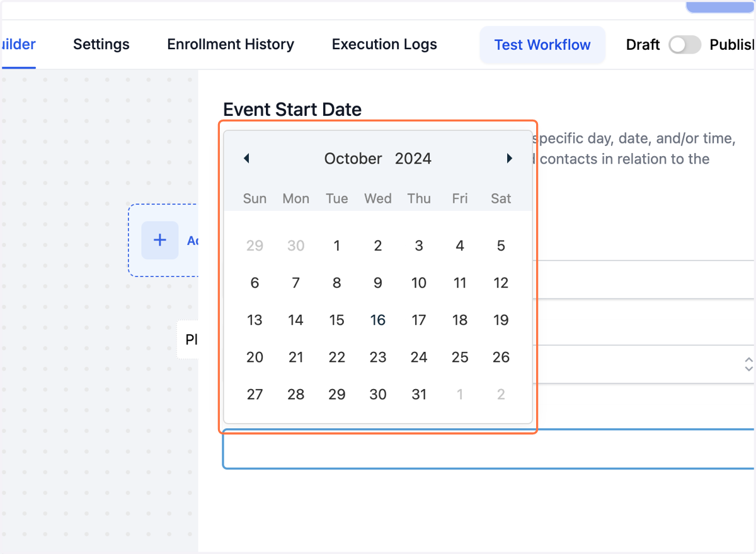
Task: Select greyed September 30 date
Action: point(296,246)
